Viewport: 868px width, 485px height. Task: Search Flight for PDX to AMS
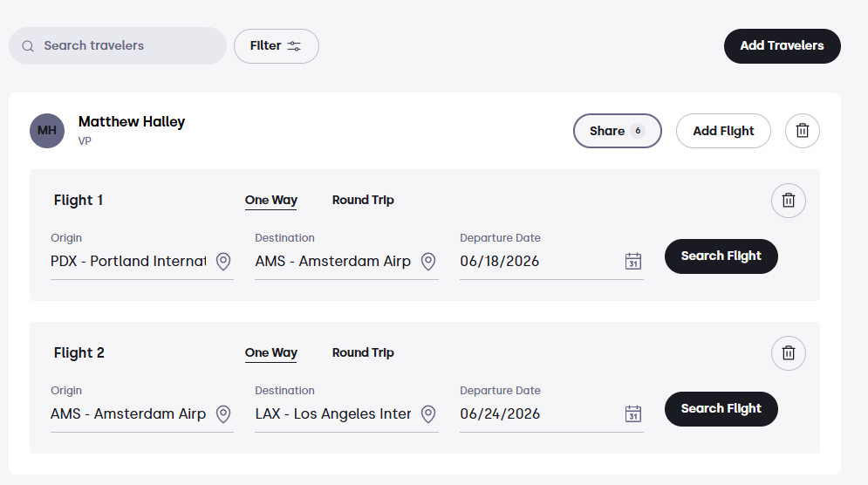[721, 256]
